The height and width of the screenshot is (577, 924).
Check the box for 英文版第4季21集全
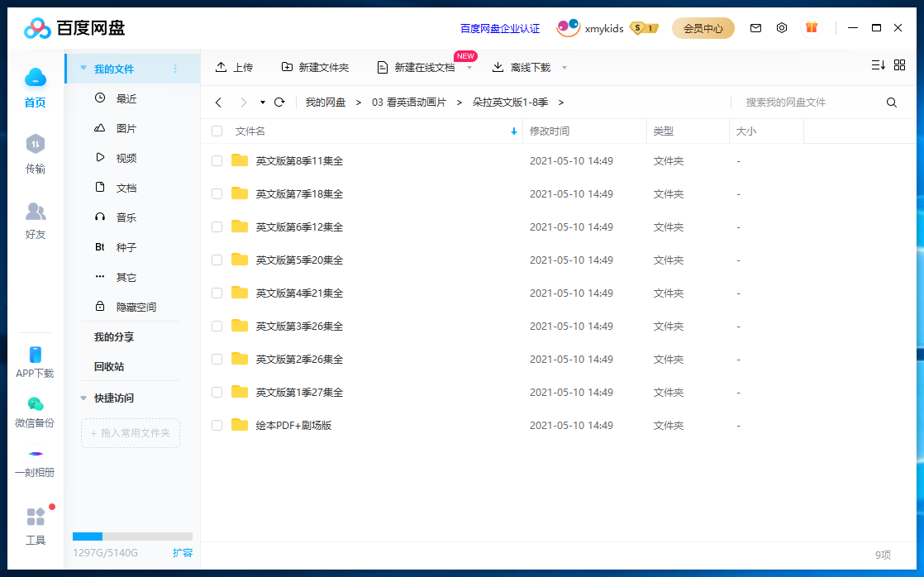click(217, 293)
